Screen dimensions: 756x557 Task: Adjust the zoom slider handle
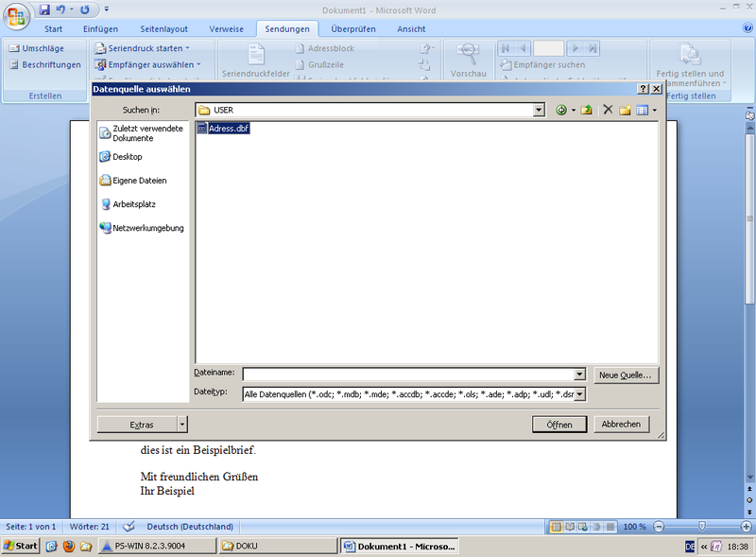[702, 526]
